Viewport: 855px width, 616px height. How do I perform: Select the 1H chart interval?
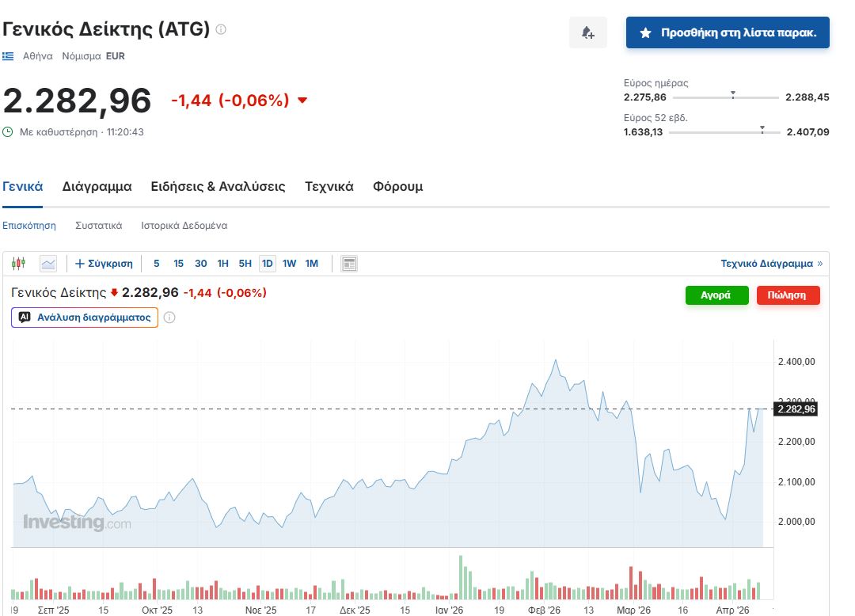[x=222, y=264]
